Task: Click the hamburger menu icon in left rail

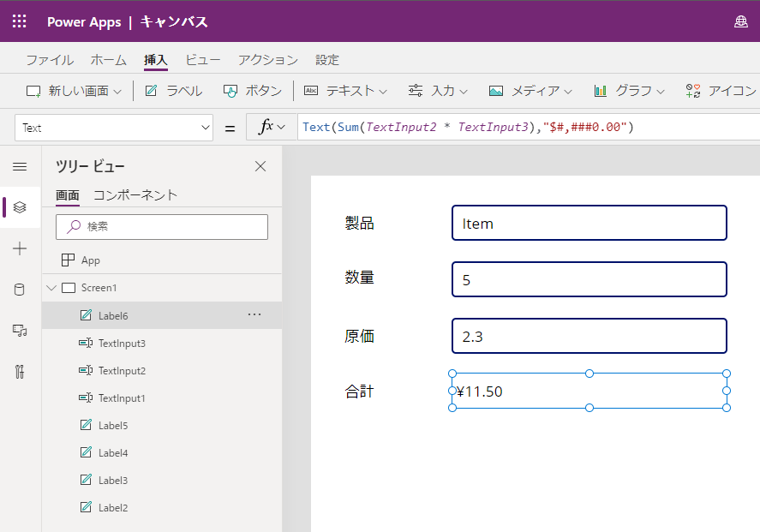Action: pyautogui.click(x=20, y=166)
